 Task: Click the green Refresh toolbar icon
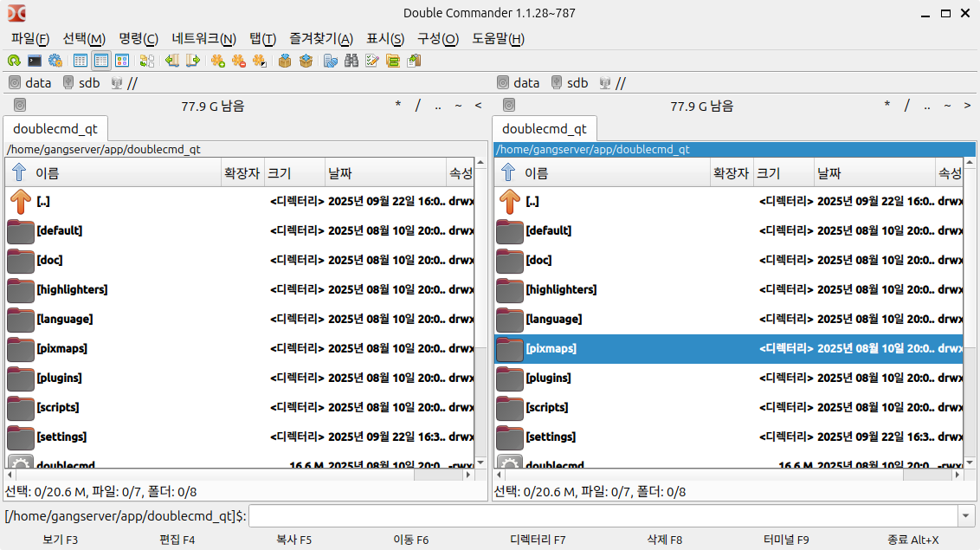click(14, 61)
